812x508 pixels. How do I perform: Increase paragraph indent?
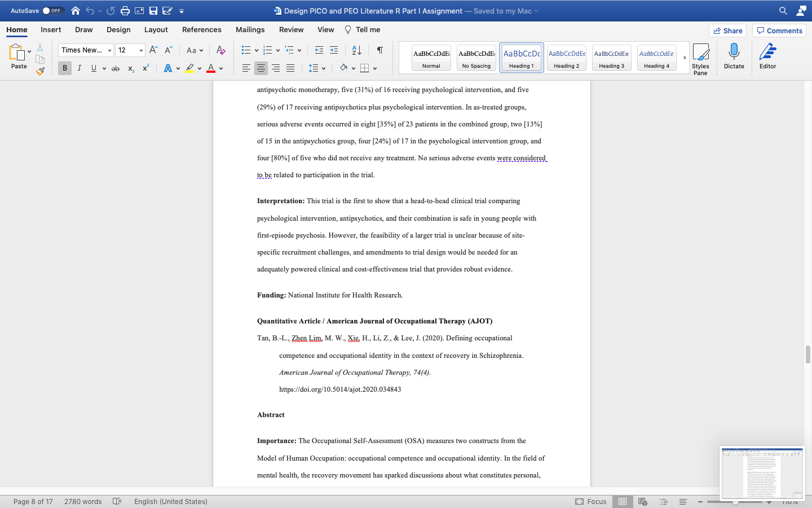(334, 50)
